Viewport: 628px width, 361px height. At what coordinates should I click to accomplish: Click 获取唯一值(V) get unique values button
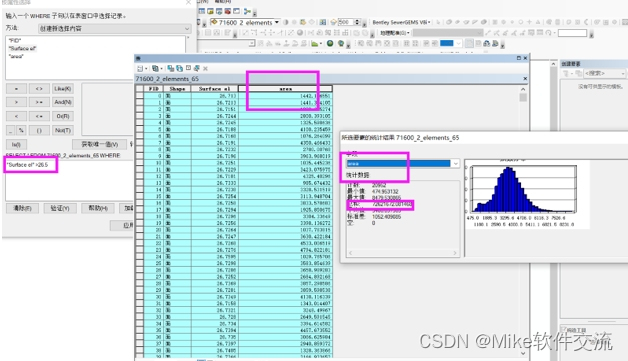point(100,144)
